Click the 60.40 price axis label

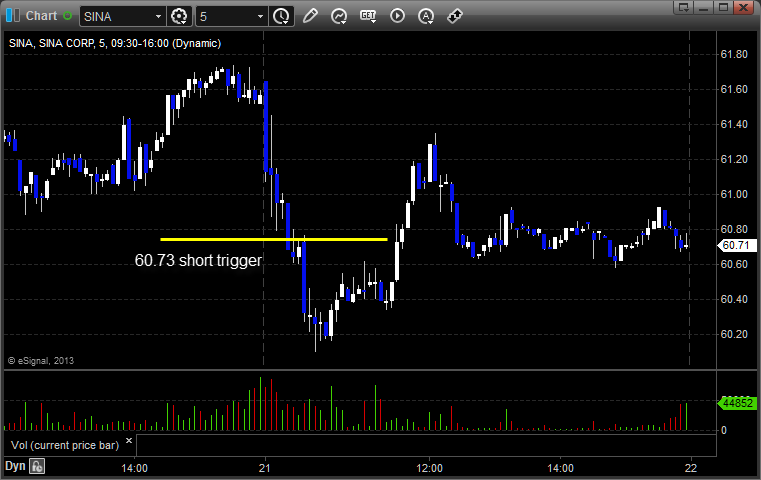734,299
